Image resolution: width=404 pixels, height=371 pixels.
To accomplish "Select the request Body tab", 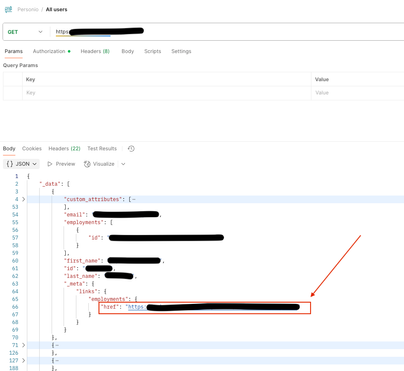I will tap(128, 51).
